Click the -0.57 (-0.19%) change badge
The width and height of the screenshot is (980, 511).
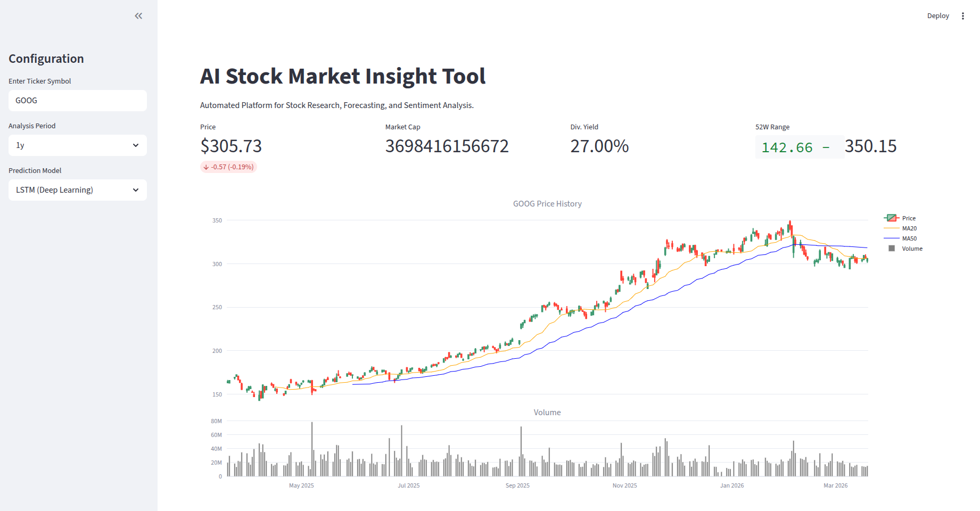(228, 167)
